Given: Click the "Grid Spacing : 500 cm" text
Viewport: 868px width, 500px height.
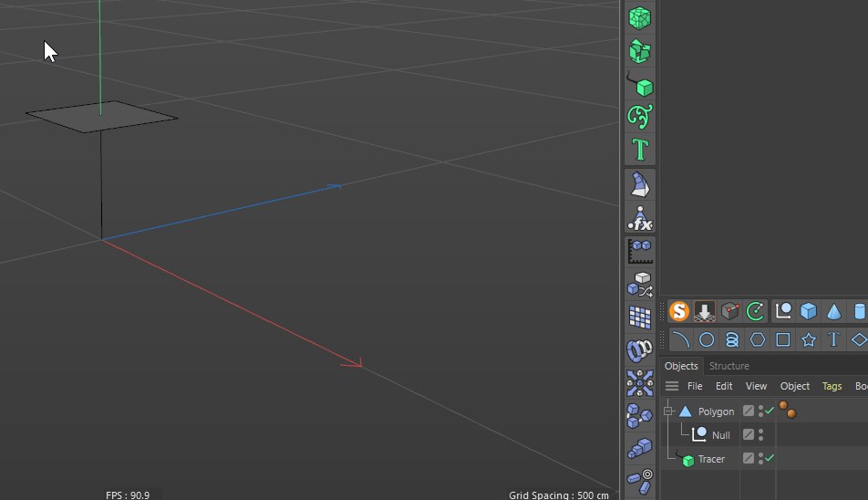Looking at the screenshot, I should (x=559, y=495).
